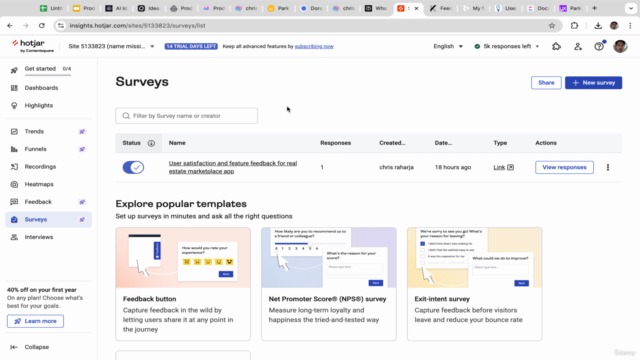The image size is (640, 360).
Task: Open Recordings in sidebar
Action: pyautogui.click(x=40, y=167)
